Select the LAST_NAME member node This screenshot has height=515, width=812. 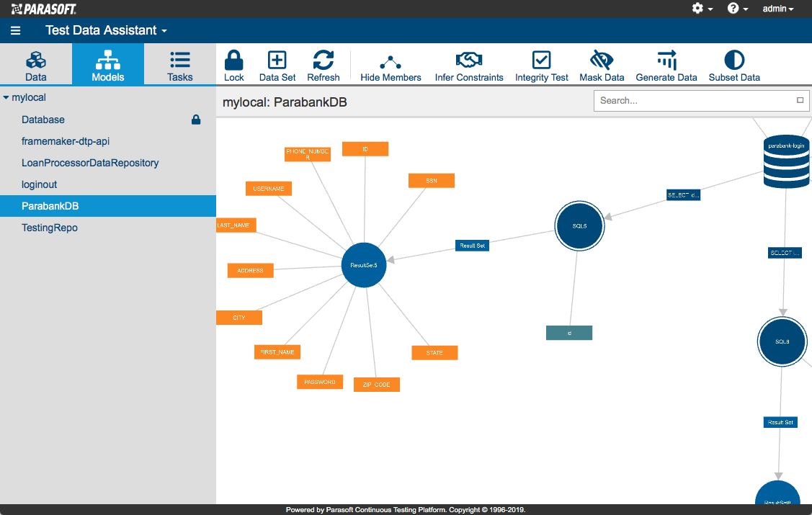point(236,225)
